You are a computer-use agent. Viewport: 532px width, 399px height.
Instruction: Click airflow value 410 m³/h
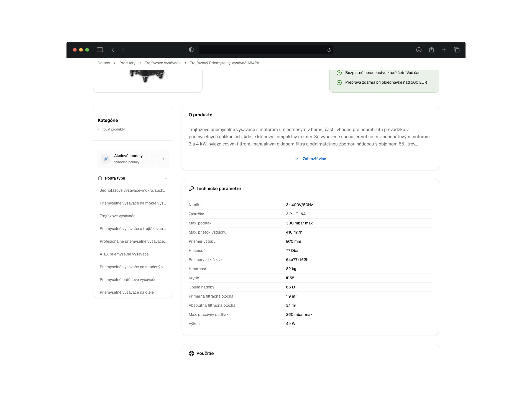click(x=294, y=232)
